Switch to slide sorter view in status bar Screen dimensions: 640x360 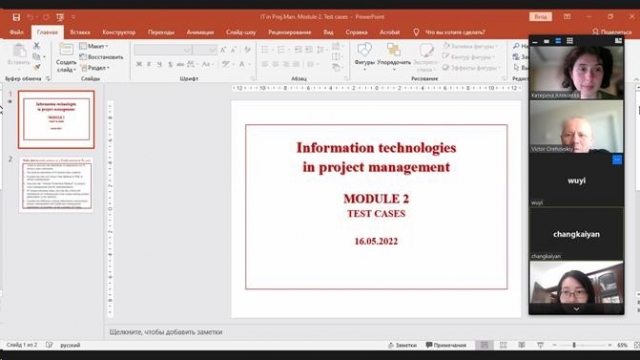[x=503, y=345]
